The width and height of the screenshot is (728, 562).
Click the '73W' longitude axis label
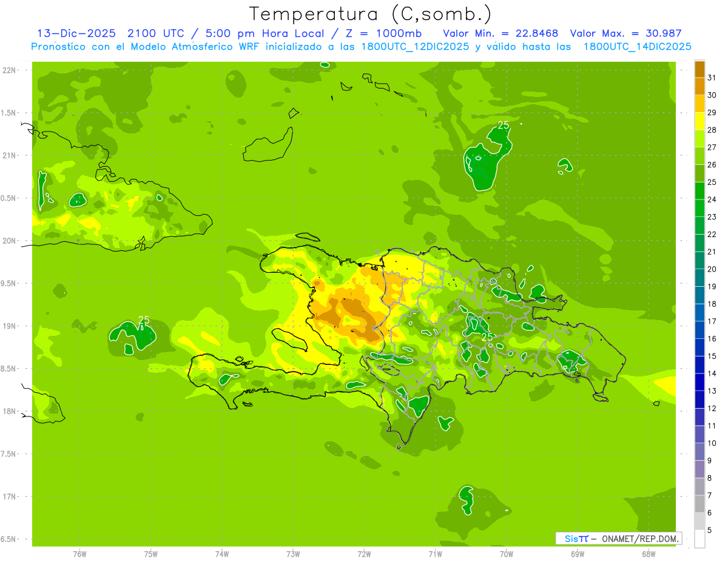(x=293, y=554)
